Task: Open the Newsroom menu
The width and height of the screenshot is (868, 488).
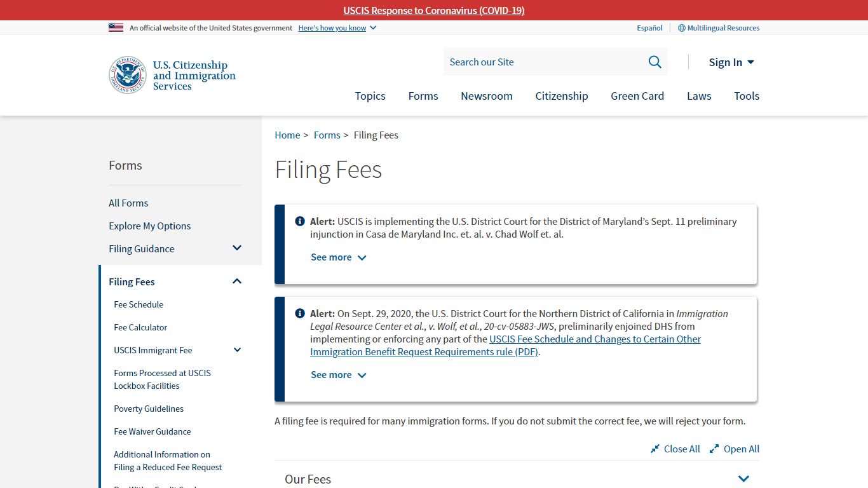Action: 487,96
